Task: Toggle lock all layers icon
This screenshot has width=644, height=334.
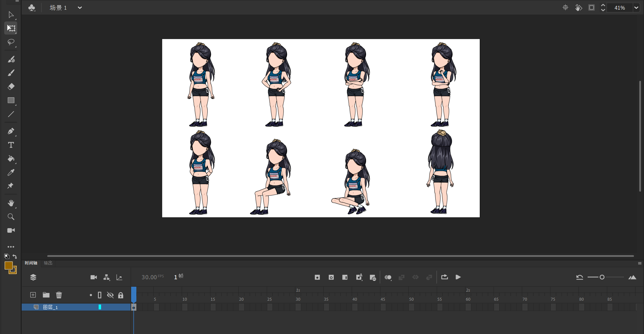Action: click(x=121, y=295)
